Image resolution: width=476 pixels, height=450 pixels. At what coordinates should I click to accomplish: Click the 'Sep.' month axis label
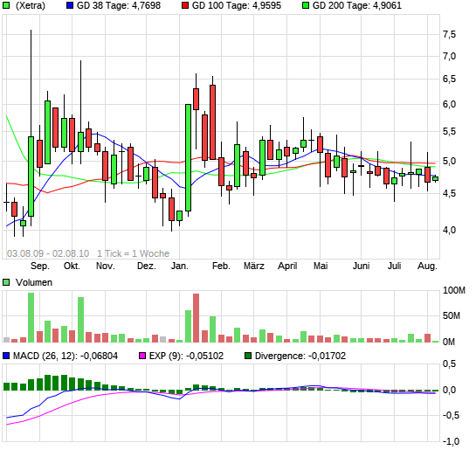pyautogui.click(x=40, y=267)
